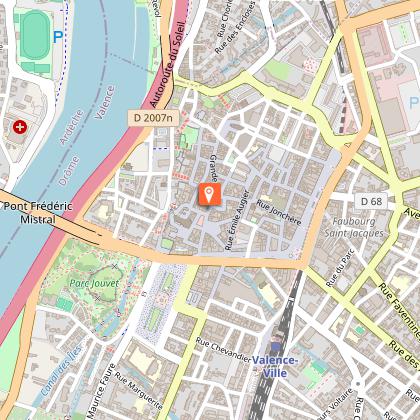Click the Rue Jonchère street label
This screenshot has height=420, width=420.
(279, 212)
